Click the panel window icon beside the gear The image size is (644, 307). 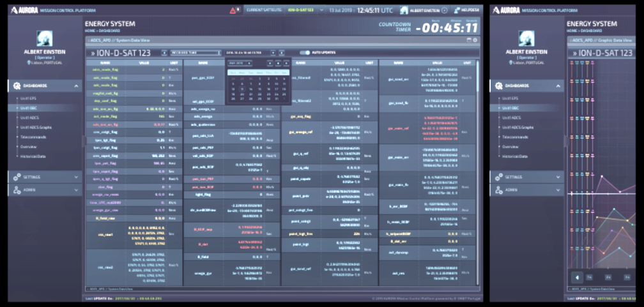[x=468, y=40]
